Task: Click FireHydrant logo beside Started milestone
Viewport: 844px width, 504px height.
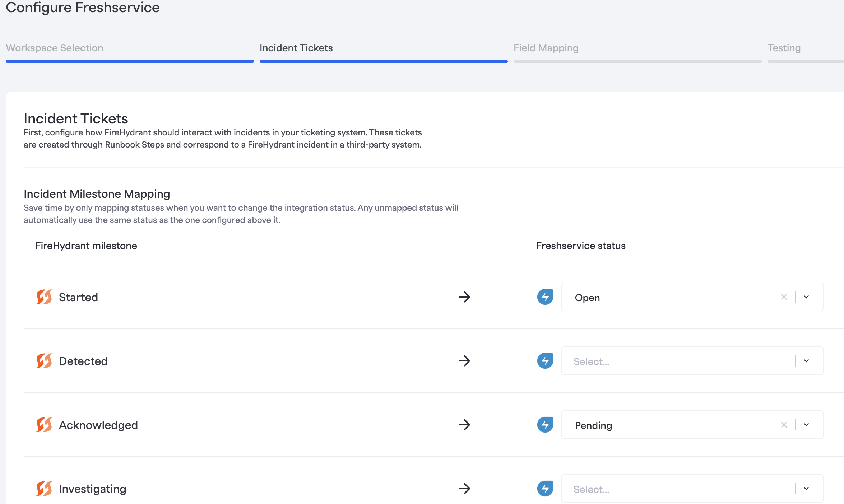Action: point(44,297)
